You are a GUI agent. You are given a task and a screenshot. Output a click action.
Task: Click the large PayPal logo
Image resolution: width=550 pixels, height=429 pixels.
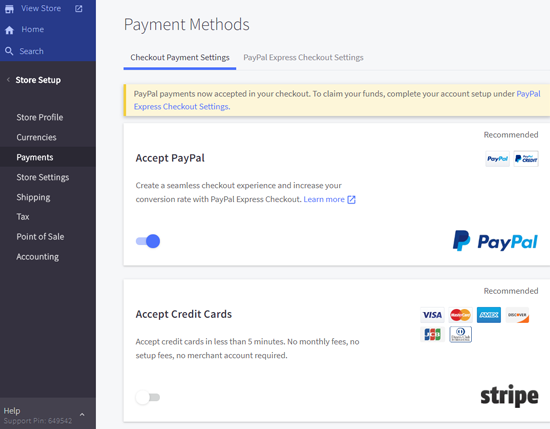click(x=495, y=241)
